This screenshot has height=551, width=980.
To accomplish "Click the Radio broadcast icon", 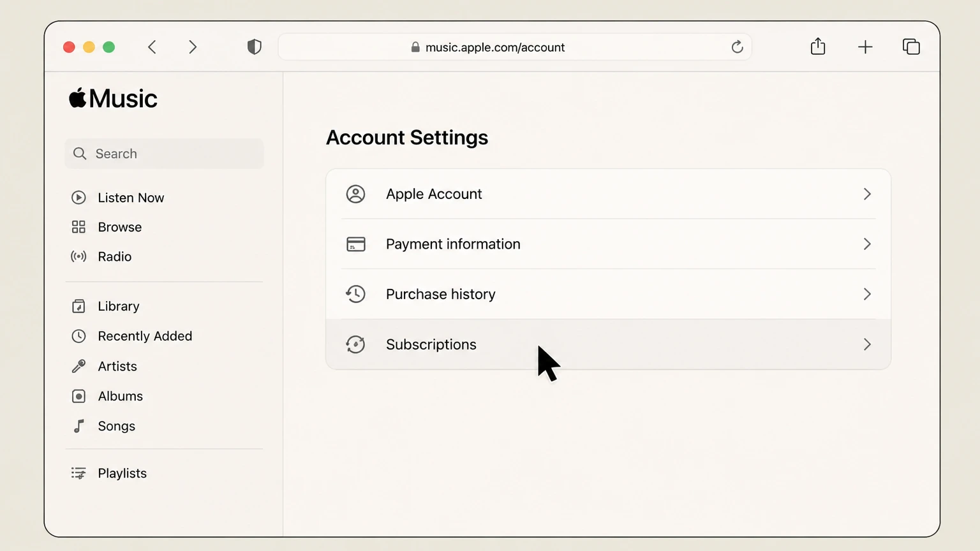I will coord(78,256).
